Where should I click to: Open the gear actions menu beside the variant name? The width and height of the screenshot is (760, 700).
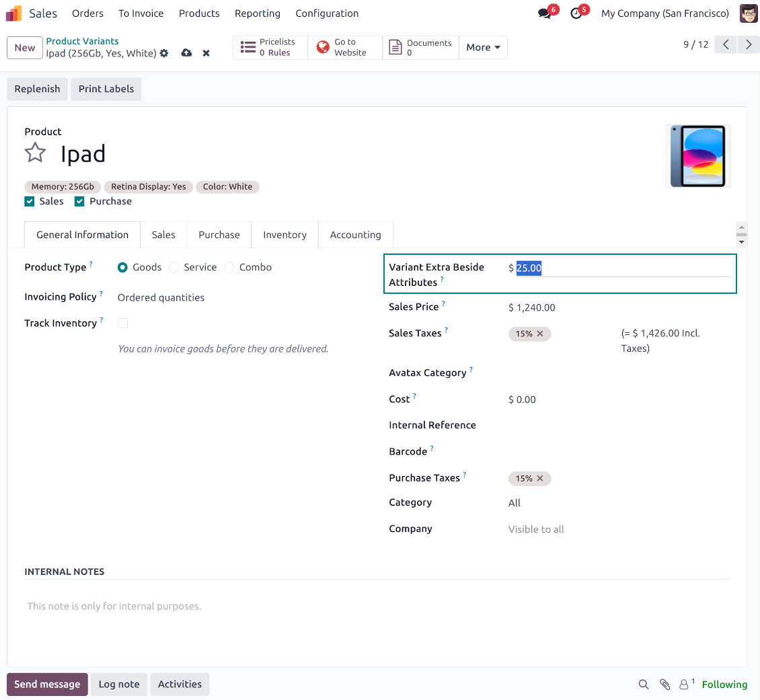pos(164,53)
